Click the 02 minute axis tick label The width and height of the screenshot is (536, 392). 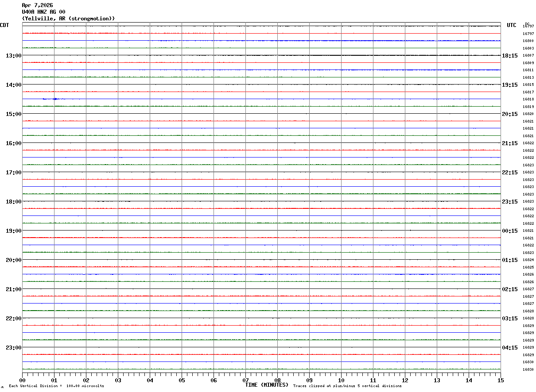tap(86, 380)
